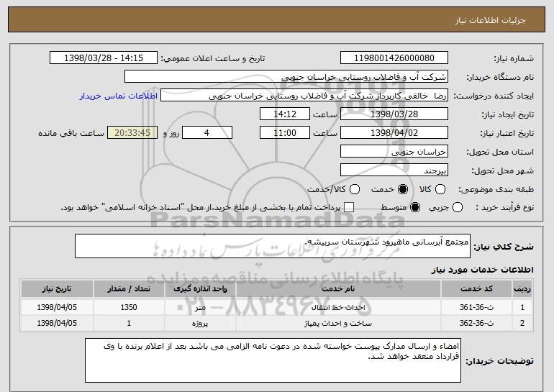
Task: Click the public announcement date field 1398/03/28 - 14:15
Action: pyautogui.click(x=104, y=58)
